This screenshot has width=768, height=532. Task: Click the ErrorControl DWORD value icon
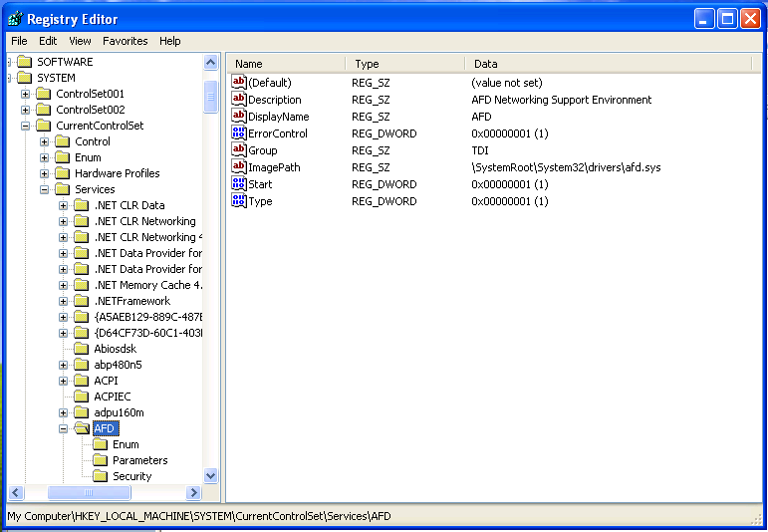pos(239,133)
